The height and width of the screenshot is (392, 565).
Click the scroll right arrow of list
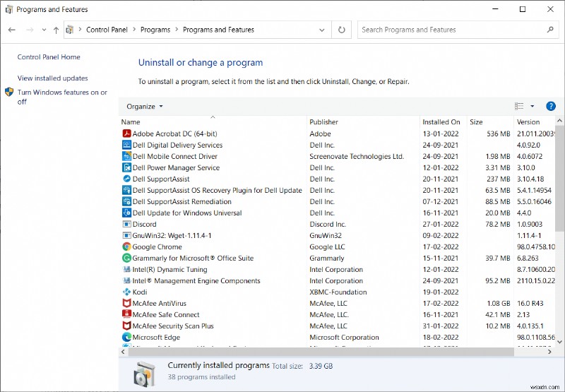[x=549, y=352]
